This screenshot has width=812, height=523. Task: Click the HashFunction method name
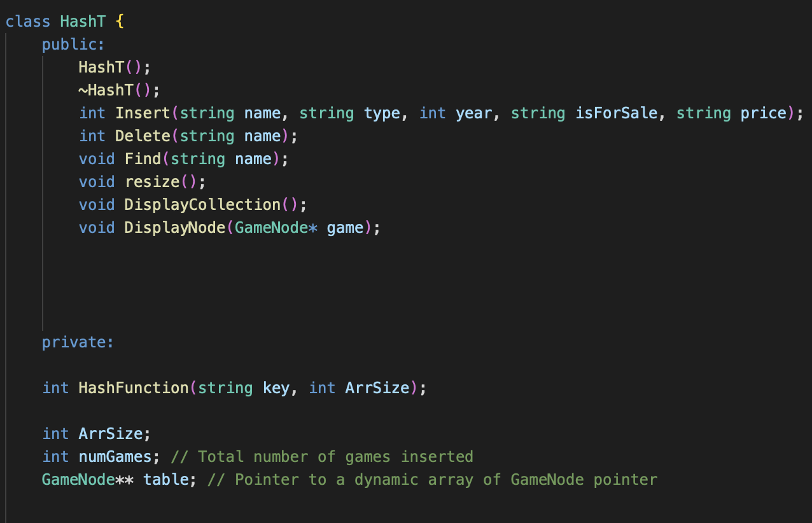tap(133, 388)
